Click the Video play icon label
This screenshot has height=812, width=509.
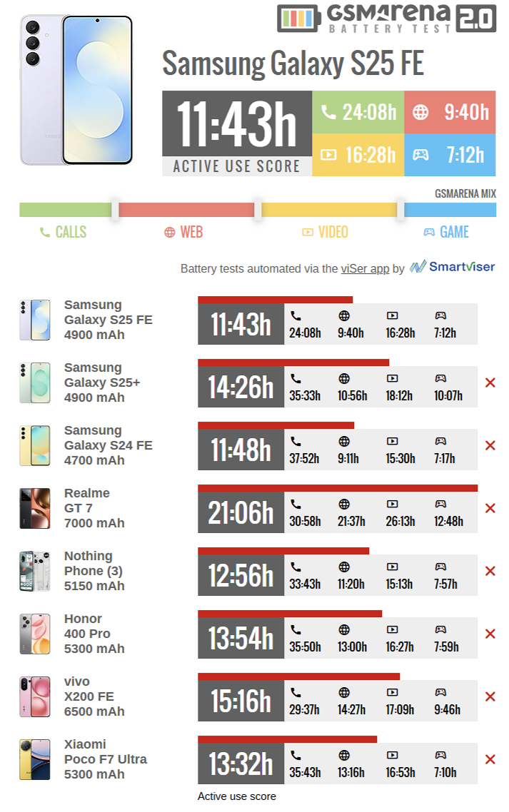[x=325, y=232]
